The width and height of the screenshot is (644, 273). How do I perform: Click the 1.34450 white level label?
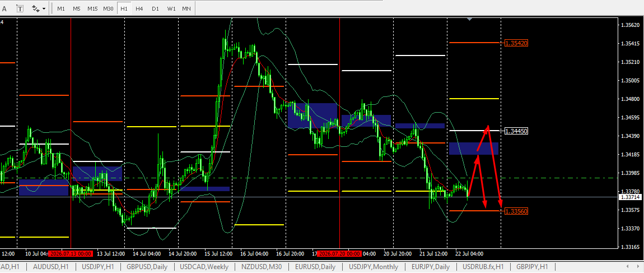[516, 131]
